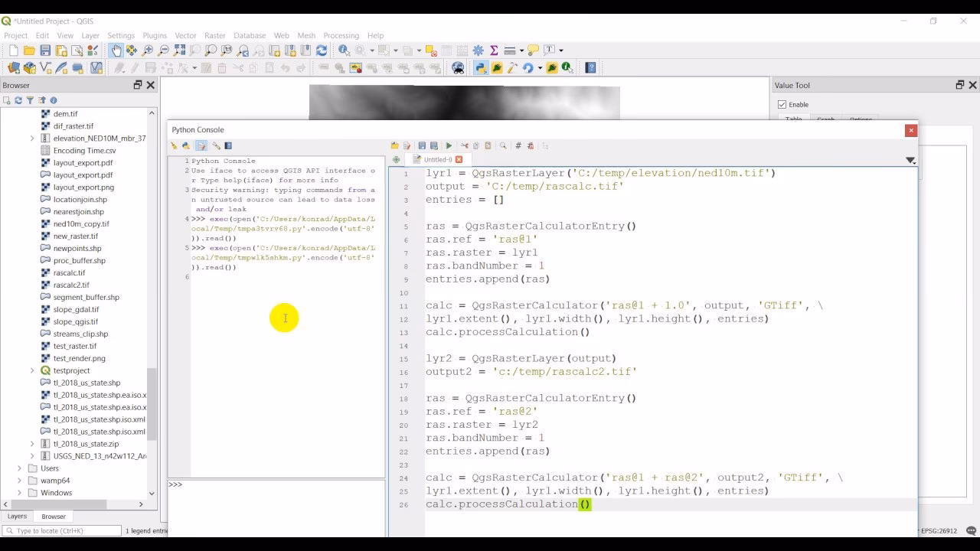Viewport: 980px width, 551px height.
Task: Save the script in the console editor
Action: pyautogui.click(x=422, y=145)
